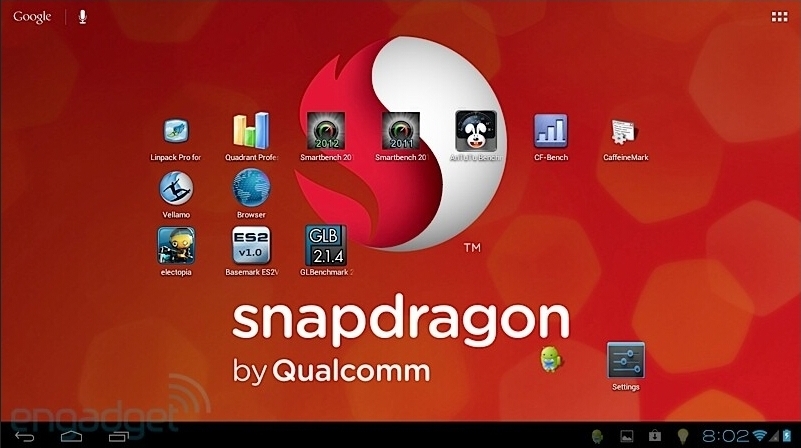
Task: Open the Vellamo benchmark
Action: coord(176,188)
